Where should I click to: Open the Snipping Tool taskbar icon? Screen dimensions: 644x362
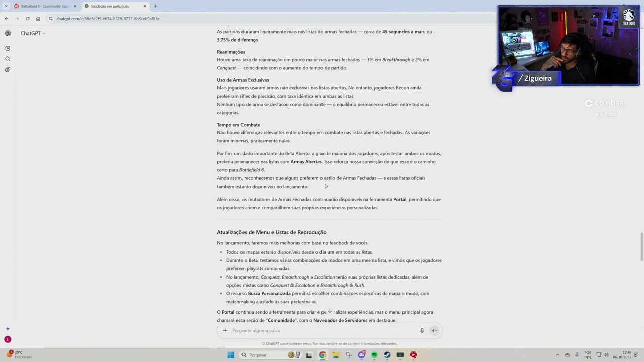coord(349,355)
